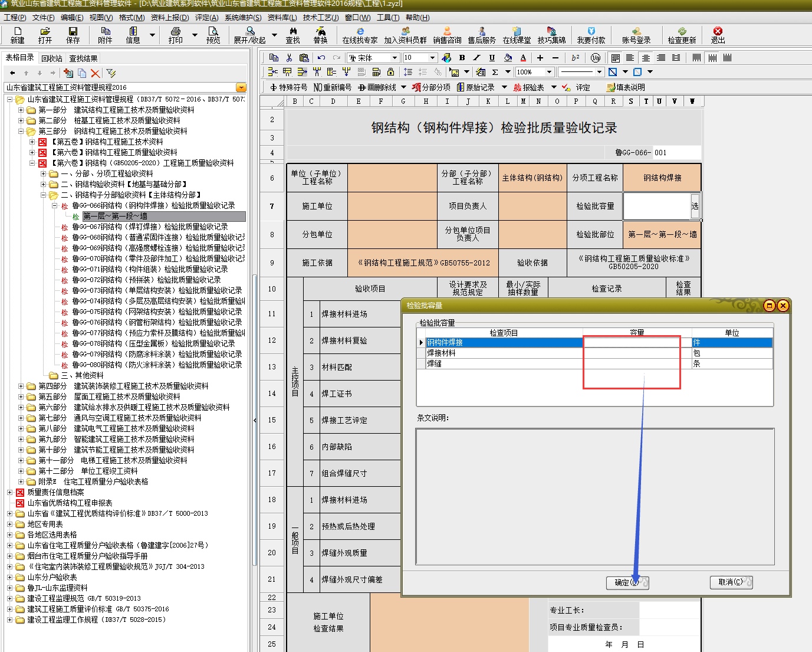The image size is (812, 652).
Task: Click 取消 button in 检验批容量 dialog
Action: 731,582
